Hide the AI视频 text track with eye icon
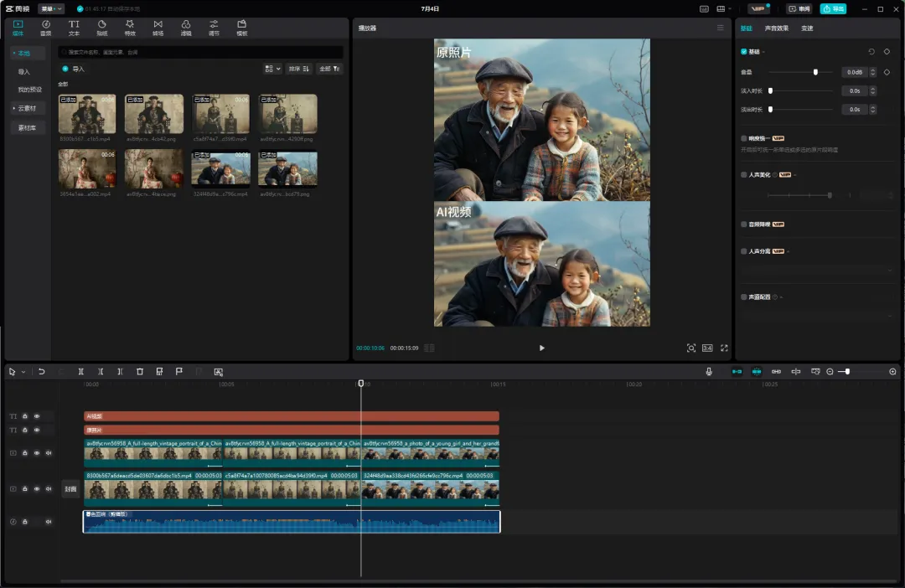The height and width of the screenshot is (588, 905). [x=37, y=416]
